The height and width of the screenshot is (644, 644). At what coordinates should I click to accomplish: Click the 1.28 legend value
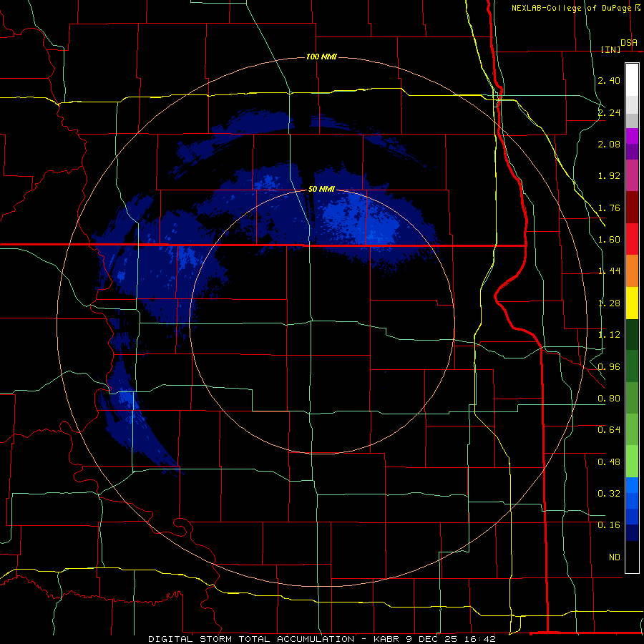[x=609, y=303]
